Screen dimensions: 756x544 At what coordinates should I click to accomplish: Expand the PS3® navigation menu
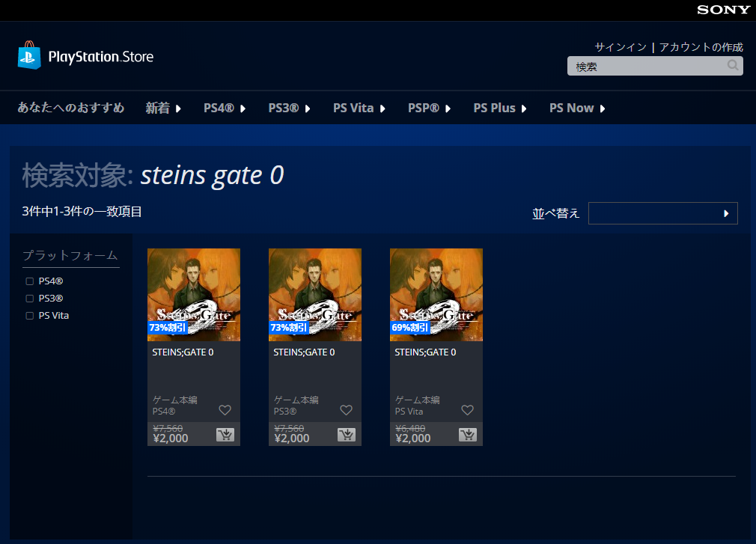[289, 108]
